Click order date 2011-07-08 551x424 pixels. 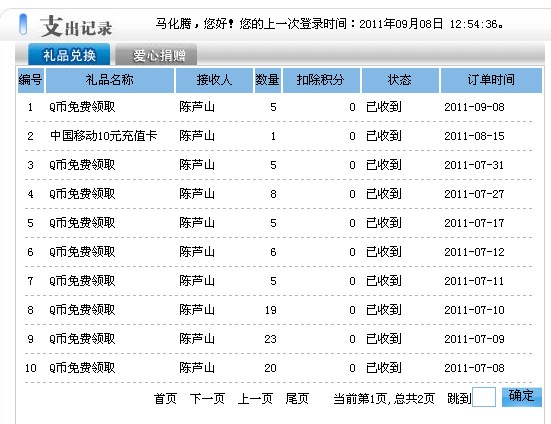tap(474, 368)
